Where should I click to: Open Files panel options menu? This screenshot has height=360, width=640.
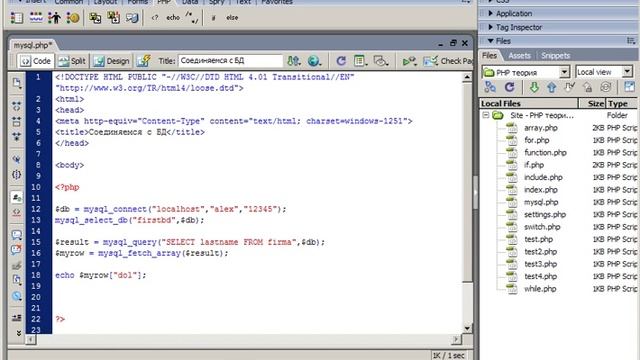click(631, 40)
